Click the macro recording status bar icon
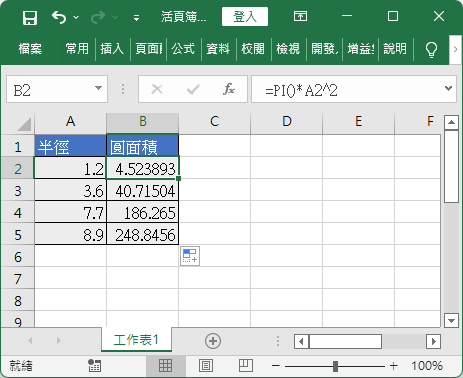Viewport: 463px width, 378px height. pyautogui.click(x=94, y=366)
